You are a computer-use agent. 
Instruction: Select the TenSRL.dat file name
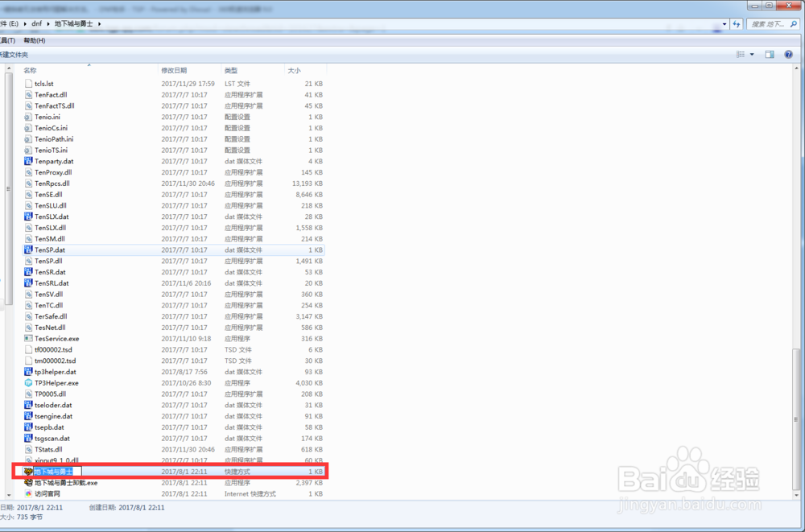(52, 283)
